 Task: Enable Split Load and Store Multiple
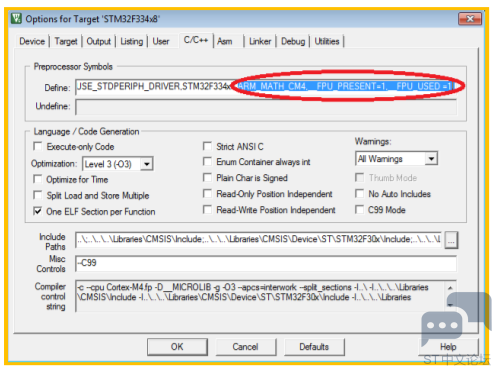[x=38, y=195]
